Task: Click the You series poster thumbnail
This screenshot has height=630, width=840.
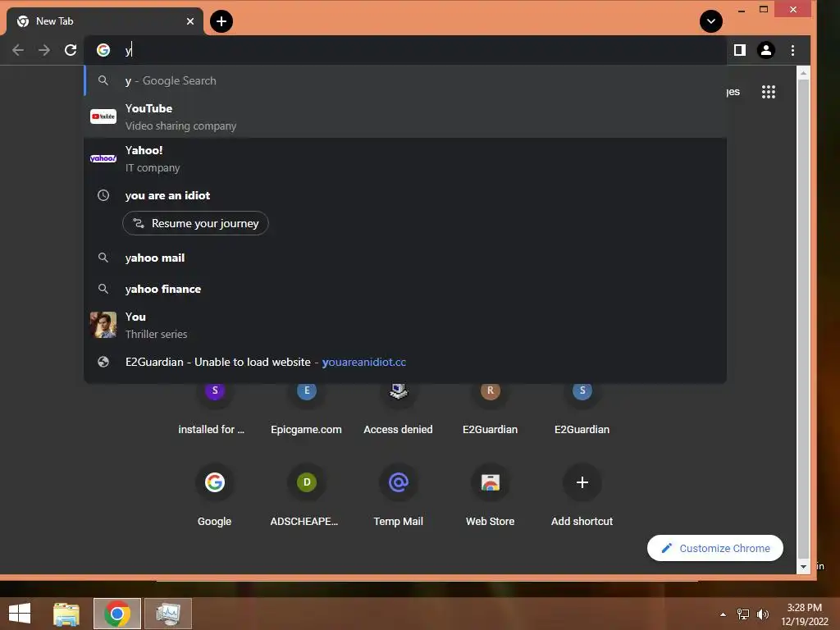Action: (x=103, y=325)
